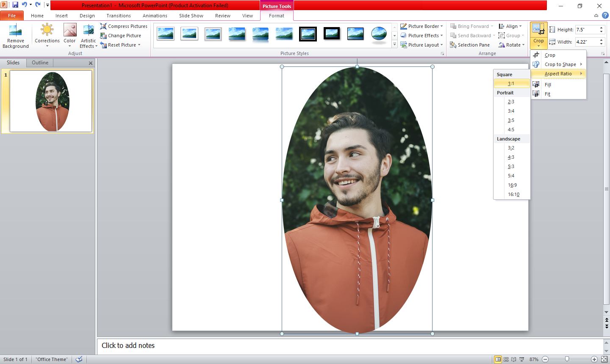The width and height of the screenshot is (610, 364).
Task: Expand the Picture Border dropdown
Action: tap(441, 26)
